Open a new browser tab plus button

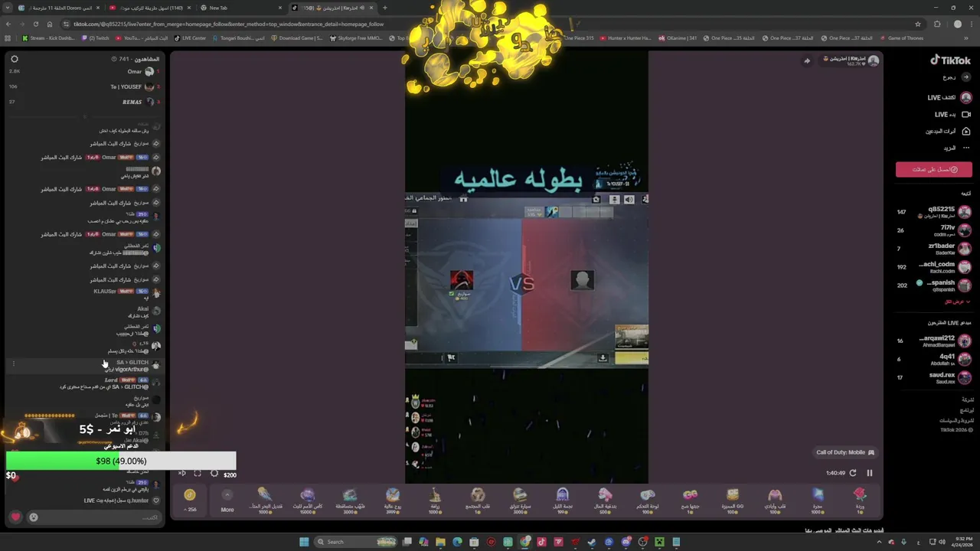click(385, 8)
